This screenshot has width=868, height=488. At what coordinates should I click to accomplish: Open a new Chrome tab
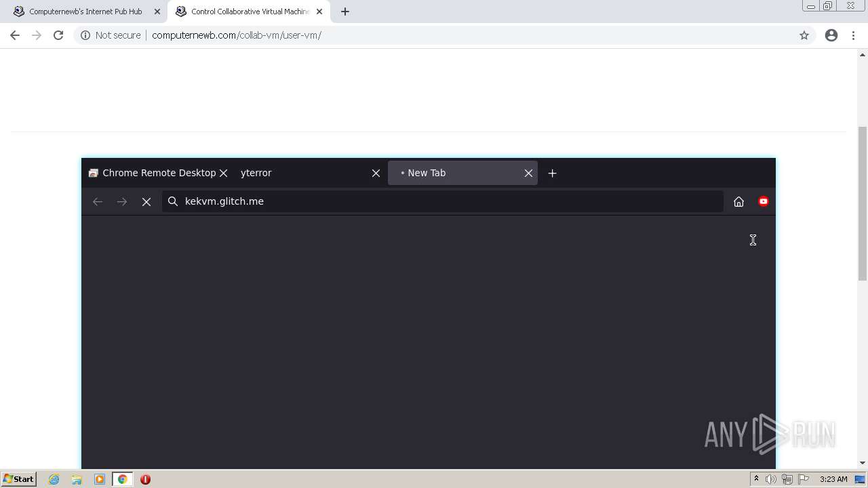345,12
